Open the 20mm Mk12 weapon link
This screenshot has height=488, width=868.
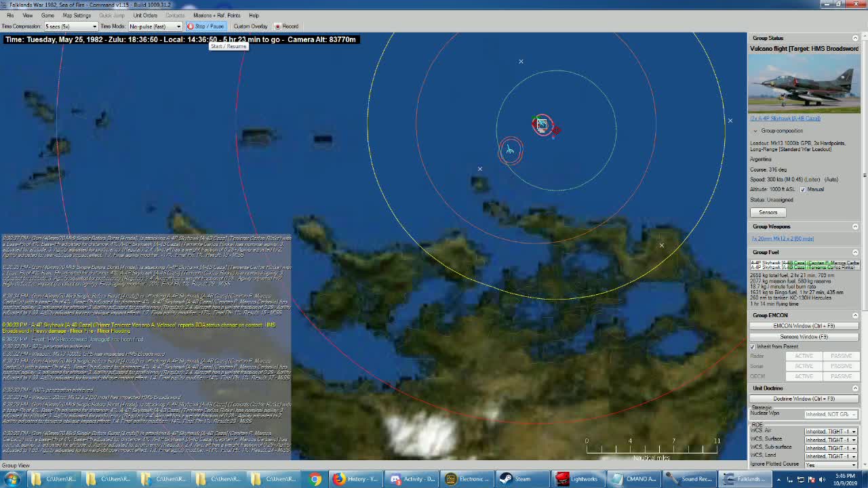pyautogui.click(x=782, y=239)
